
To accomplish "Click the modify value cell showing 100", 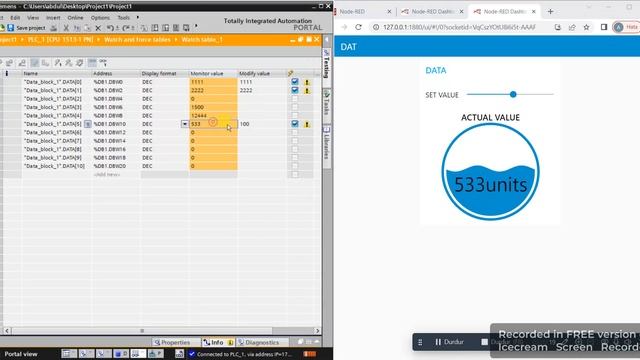I will pyautogui.click(x=261, y=124).
